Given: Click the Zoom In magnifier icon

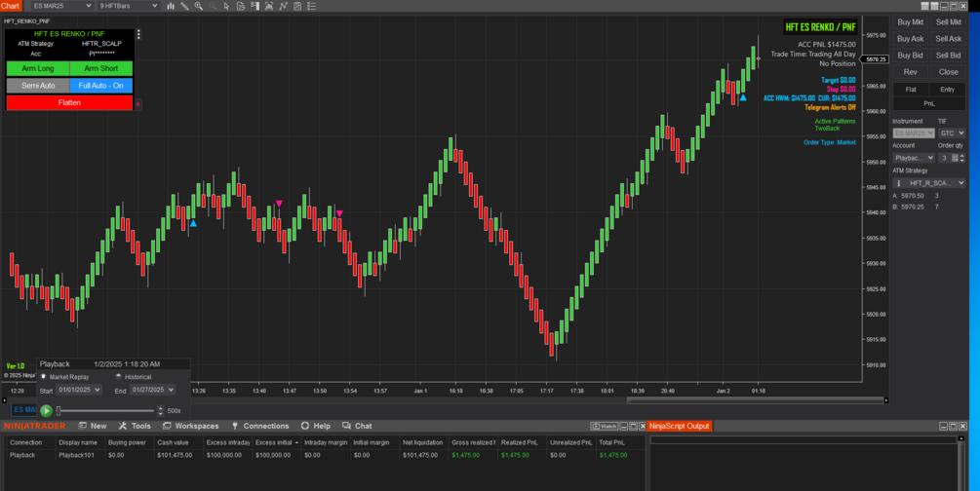Looking at the screenshot, I should 199,6.
